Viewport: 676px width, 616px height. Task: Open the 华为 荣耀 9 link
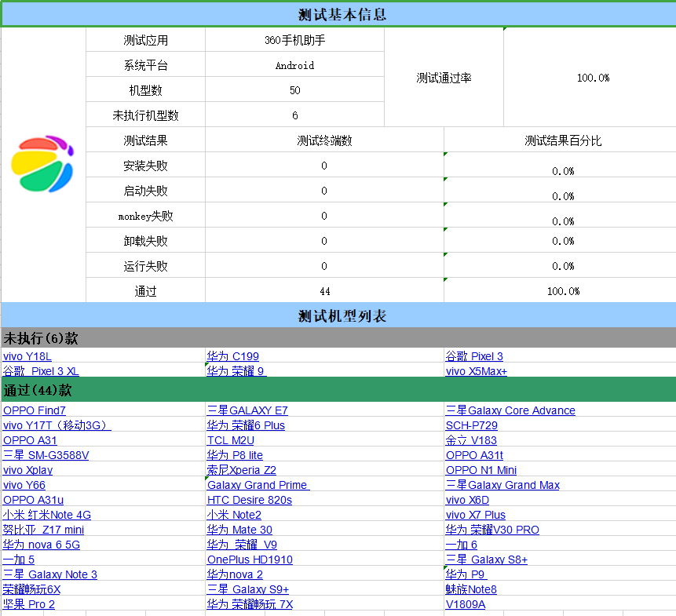[236, 371]
